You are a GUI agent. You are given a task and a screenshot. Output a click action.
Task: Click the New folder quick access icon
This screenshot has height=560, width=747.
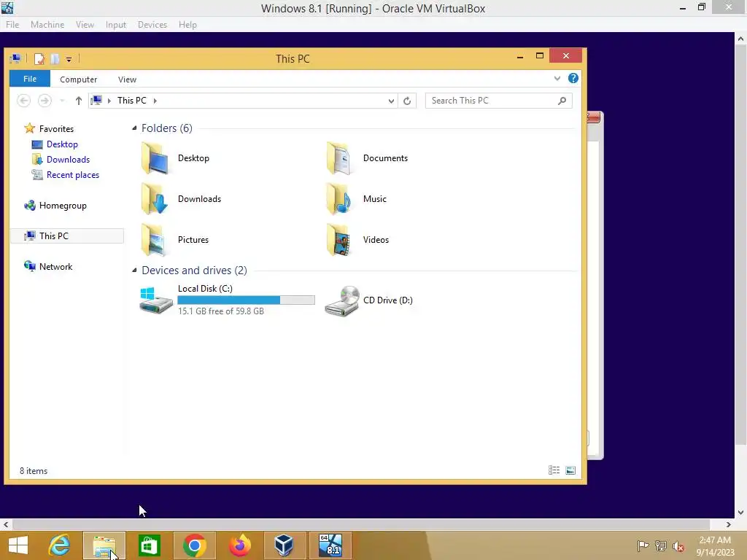pos(55,59)
